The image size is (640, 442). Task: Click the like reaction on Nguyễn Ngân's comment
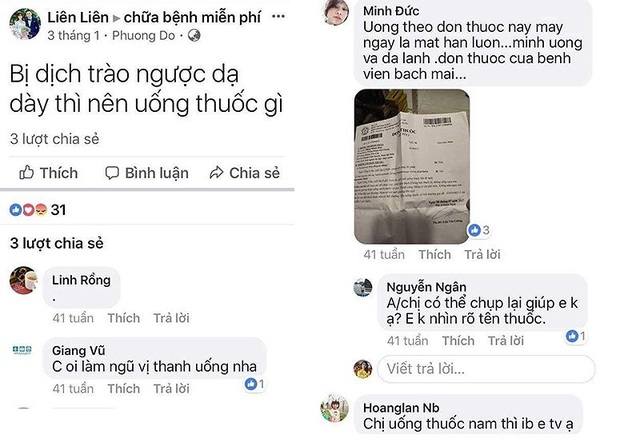[576, 336]
